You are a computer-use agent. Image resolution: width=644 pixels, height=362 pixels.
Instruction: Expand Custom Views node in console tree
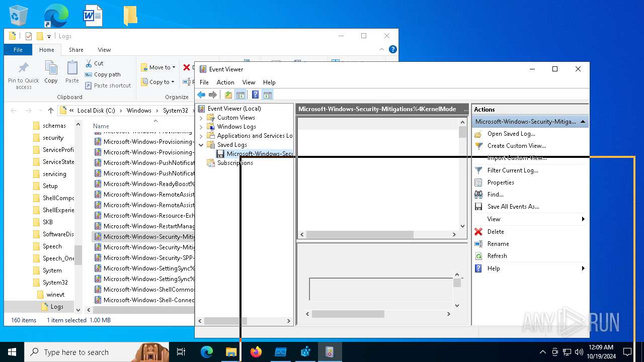click(201, 118)
